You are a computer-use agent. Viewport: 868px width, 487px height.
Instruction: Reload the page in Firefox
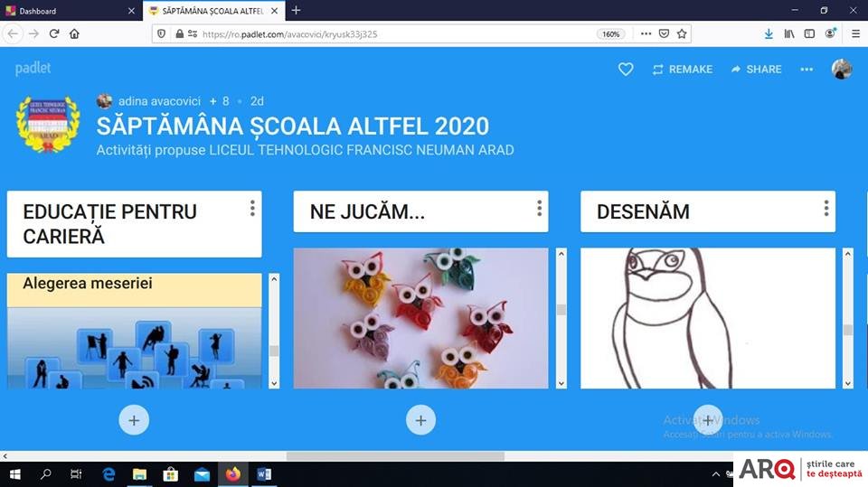(53, 33)
